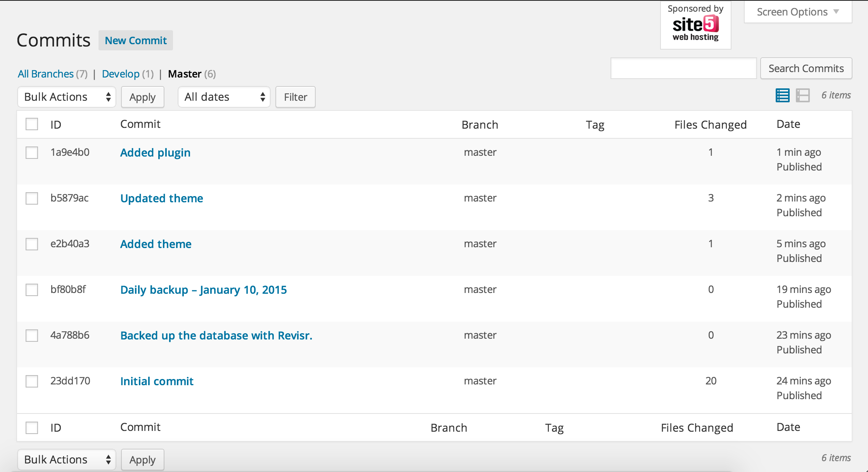Toggle the 'Daily backup' row checkbox
This screenshot has height=472, width=868.
(x=32, y=289)
